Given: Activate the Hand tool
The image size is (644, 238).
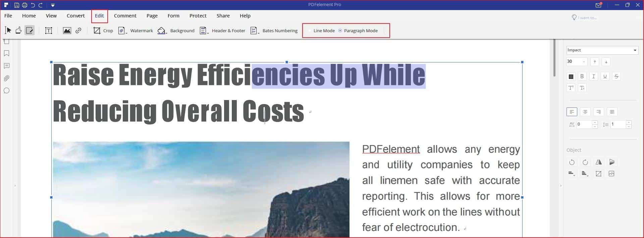Looking at the screenshot, I should point(19,31).
